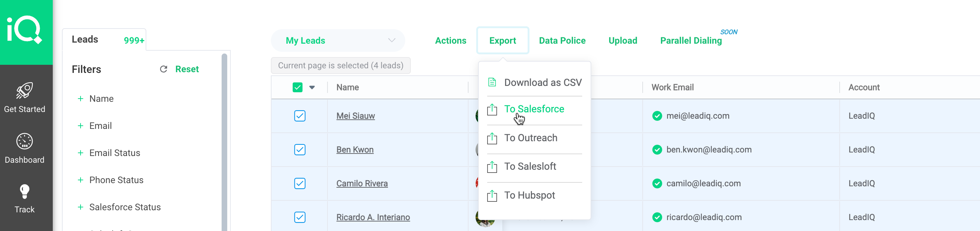Screen dimensions: 980x231
Task: Expand the Email Status filter
Action: pyautogui.click(x=114, y=153)
